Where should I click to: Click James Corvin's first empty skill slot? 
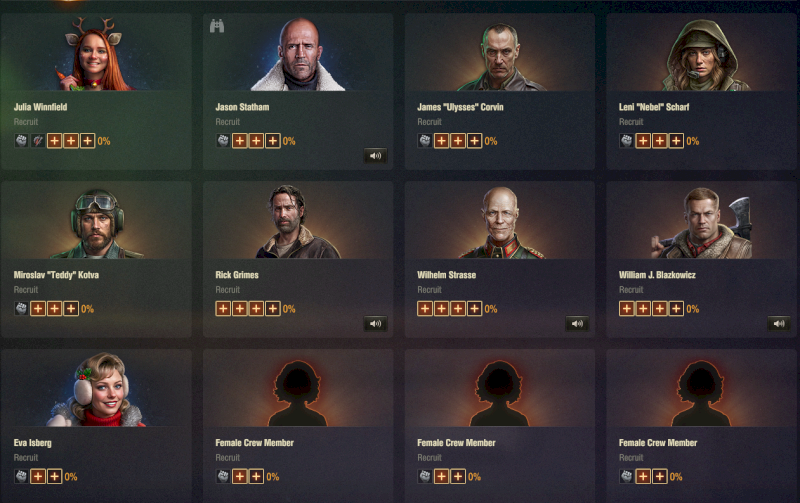tap(441, 140)
